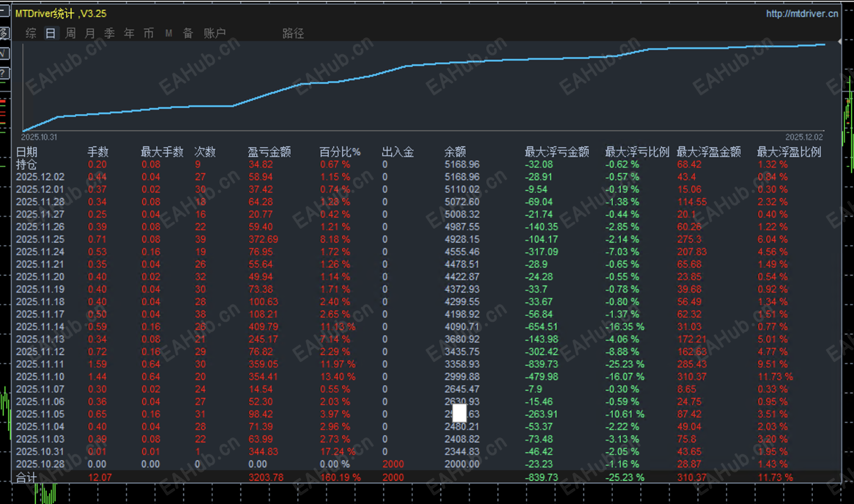Click the profit value 409.79
This screenshot has height=504, width=854.
(x=263, y=326)
